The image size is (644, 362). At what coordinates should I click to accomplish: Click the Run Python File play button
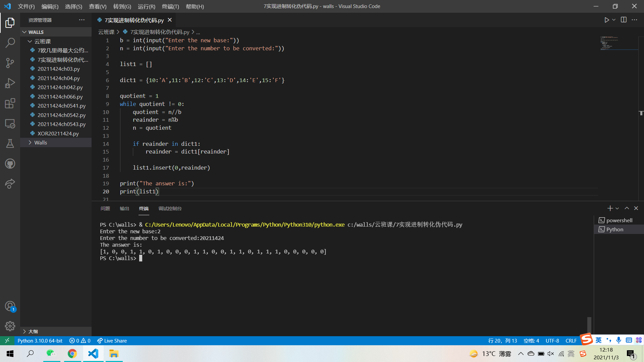point(606,20)
